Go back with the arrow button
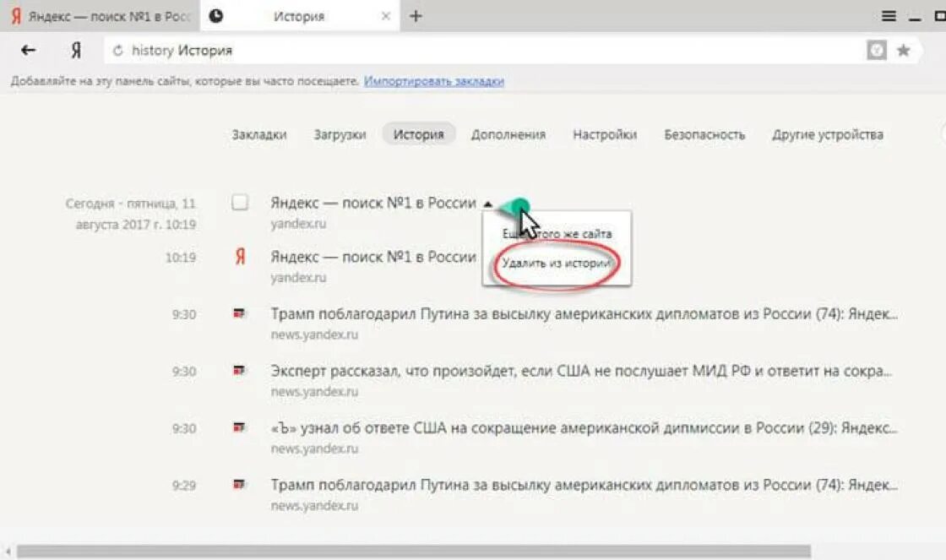 (28, 50)
